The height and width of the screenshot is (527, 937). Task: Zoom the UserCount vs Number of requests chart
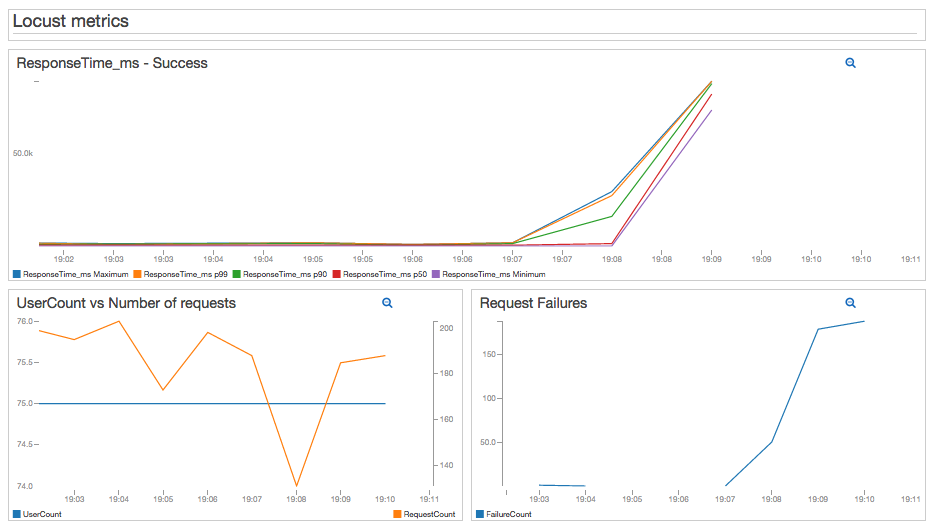(x=387, y=303)
